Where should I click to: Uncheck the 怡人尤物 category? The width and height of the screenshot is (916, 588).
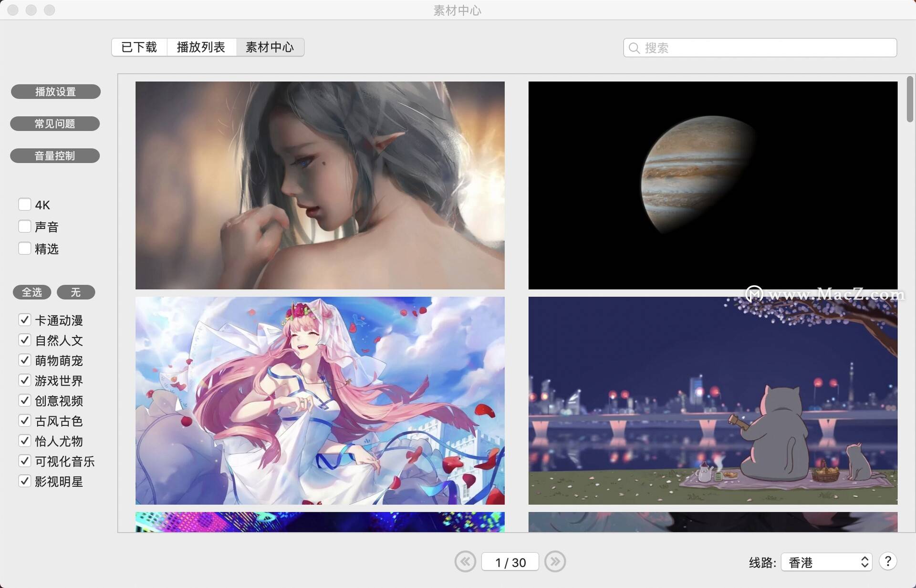(x=24, y=441)
